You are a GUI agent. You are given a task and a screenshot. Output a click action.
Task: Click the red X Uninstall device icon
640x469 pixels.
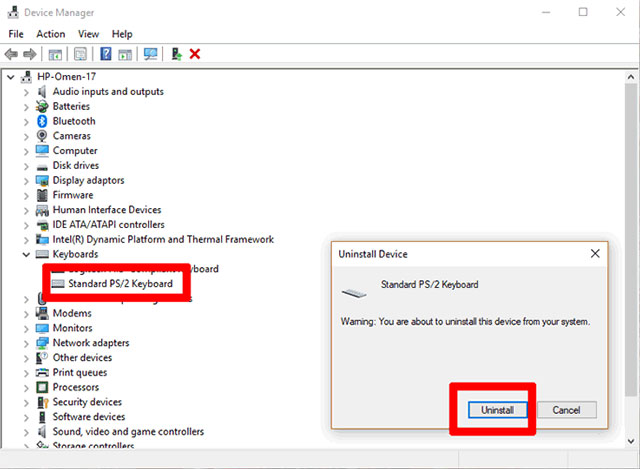195,54
